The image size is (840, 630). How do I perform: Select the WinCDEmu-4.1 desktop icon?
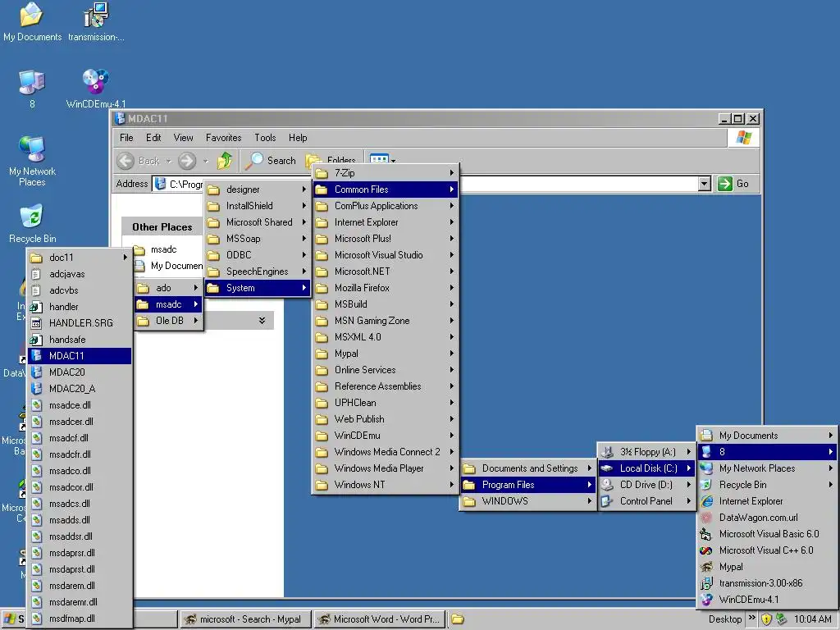(x=96, y=89)
